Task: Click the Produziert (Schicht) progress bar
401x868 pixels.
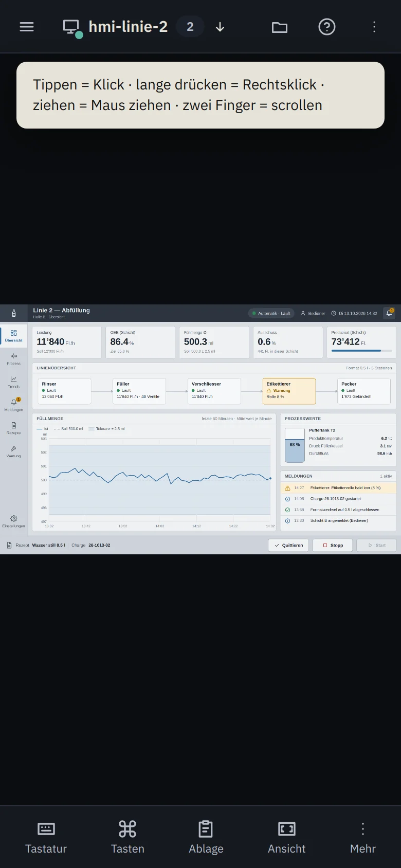Action: tap(361, 351)
